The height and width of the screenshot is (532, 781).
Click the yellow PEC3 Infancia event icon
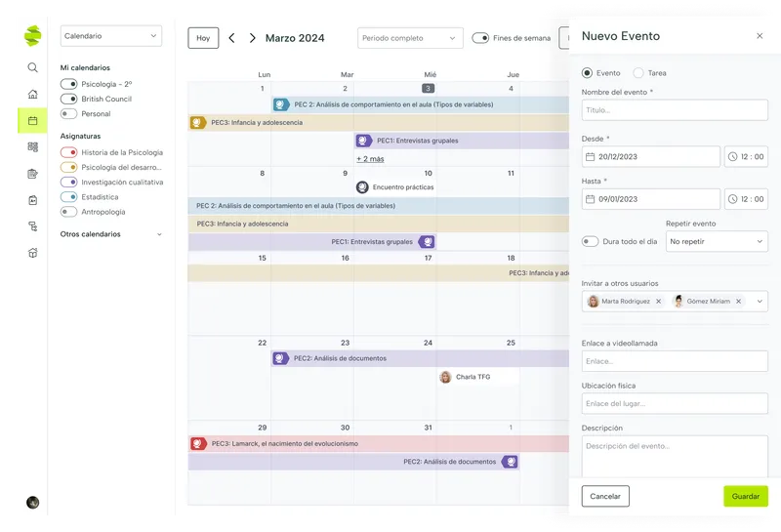(x=198, y=123)
